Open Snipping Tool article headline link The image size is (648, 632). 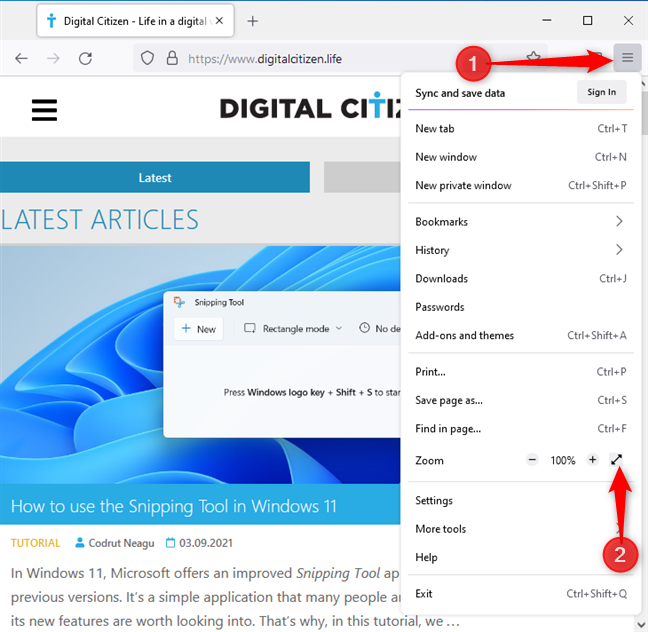(174, 506)
